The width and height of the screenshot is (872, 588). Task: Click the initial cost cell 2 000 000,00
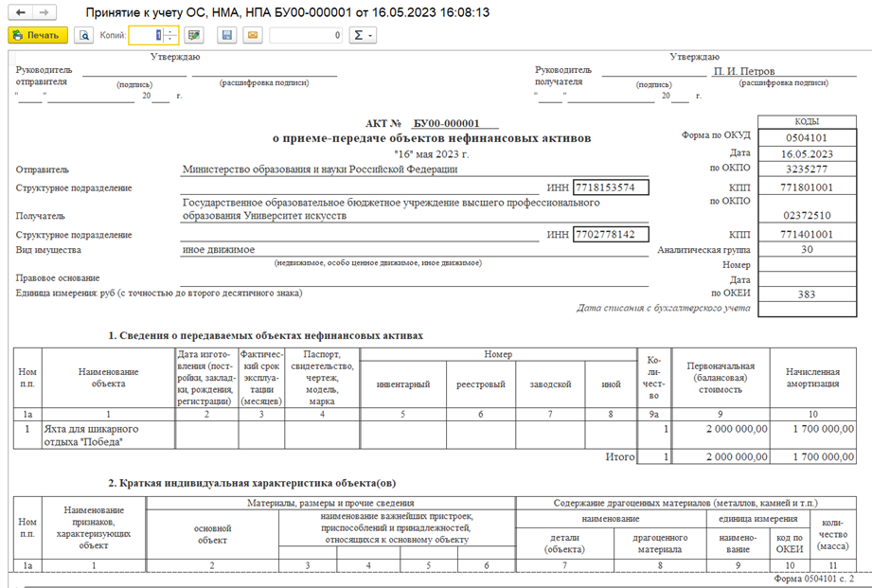point(721,429)
